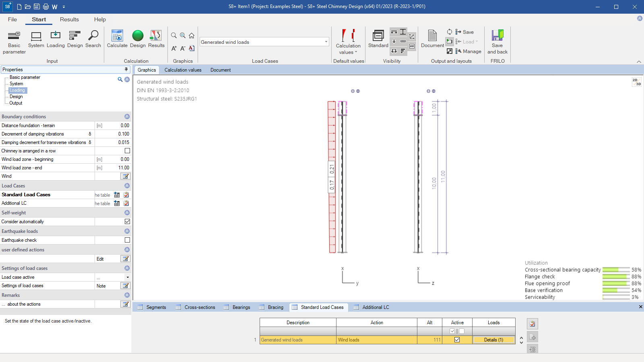Click Manage output layouts
This screenshot has height=362, width=644.
[x=469, y=51]
